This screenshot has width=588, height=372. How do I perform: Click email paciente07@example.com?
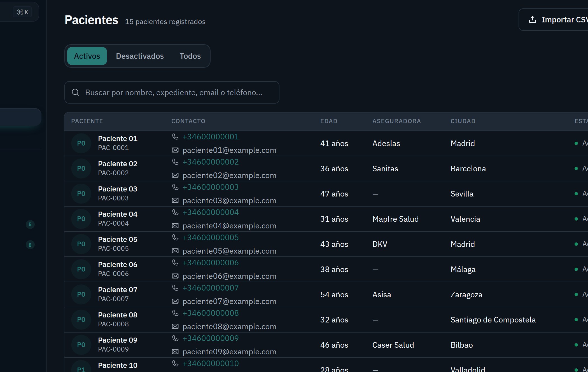tap(229, 301)
